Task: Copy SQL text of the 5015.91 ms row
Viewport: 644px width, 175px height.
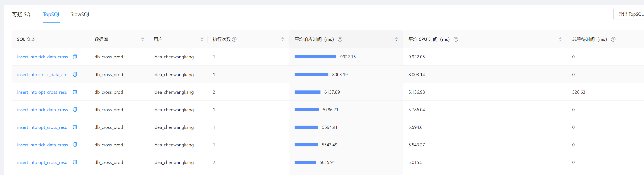Action: pyautogui.click(x=75, y=162)
